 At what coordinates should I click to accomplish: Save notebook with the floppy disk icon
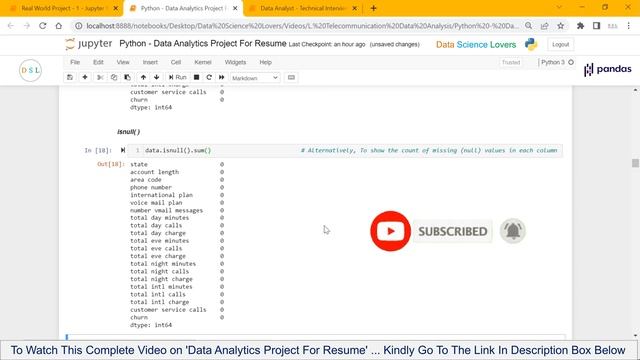coord(70,77)
